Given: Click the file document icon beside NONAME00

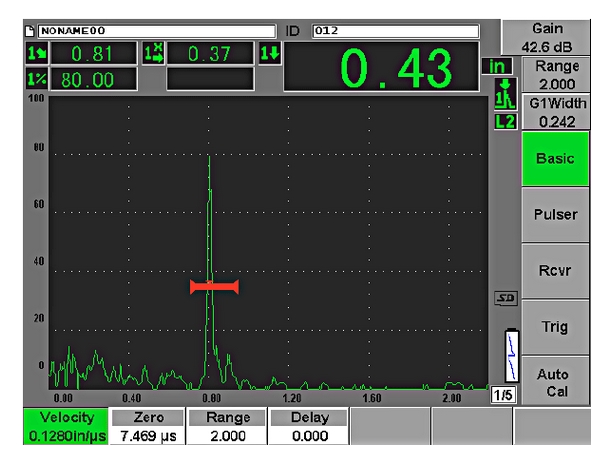Looking at the screenshot, I should click(30, 31).
